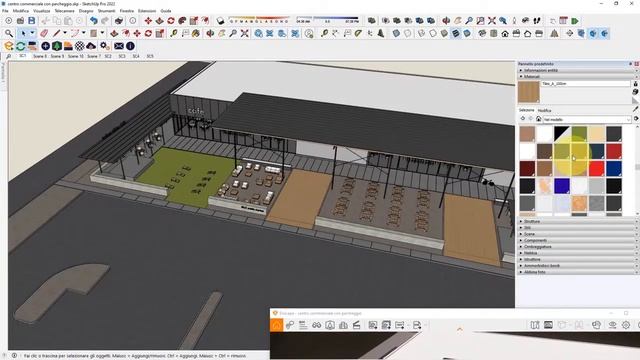Viewport: 640px width, 360px height.
Task: Expand the Ombreggiature panel section
Action: coord(577,247)
